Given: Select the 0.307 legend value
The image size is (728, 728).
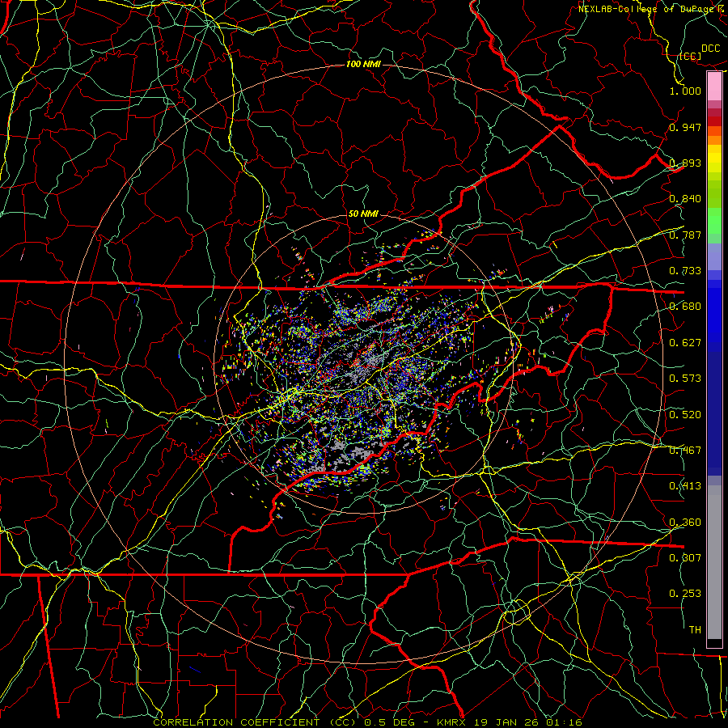Looking at the screenshot, I should 685,558.
